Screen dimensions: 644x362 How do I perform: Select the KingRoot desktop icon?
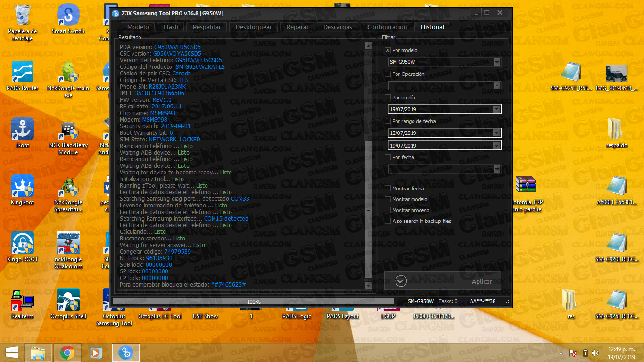tap(23, 190)
